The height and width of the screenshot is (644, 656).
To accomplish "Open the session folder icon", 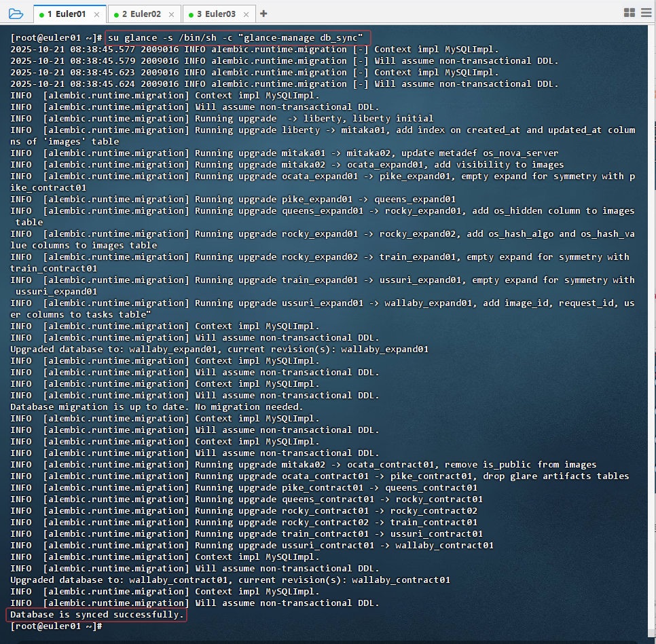I will coord(16,14).
